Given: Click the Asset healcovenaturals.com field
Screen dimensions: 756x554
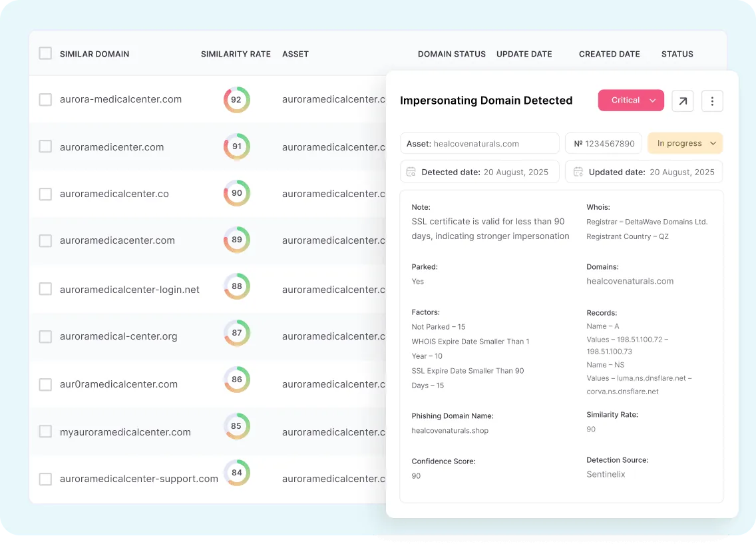Looking at the screenshot, I should pos(479,143).
